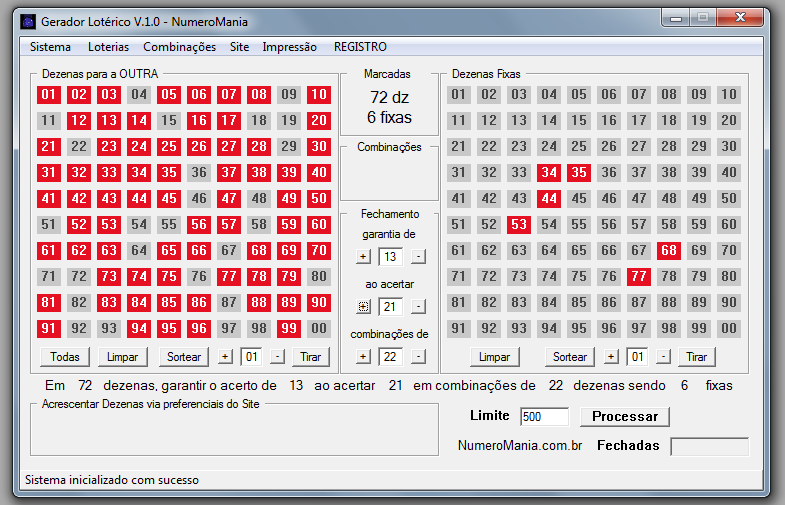This screenshot has width=785, height=505.
Task: Click the empty Fechadas output field
Action: (709, 446)
